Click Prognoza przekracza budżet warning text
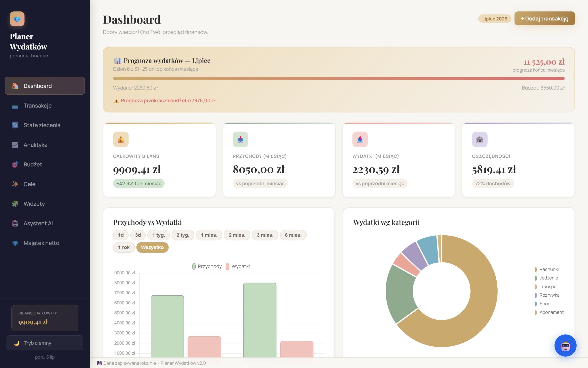Screen dimensions: 588x368 pyautogui.click(x=168, y=101)
